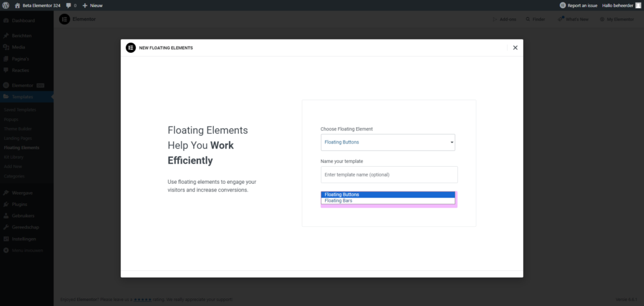Click the What's New megaphone icon
The image size is (644, 306).
560,20
